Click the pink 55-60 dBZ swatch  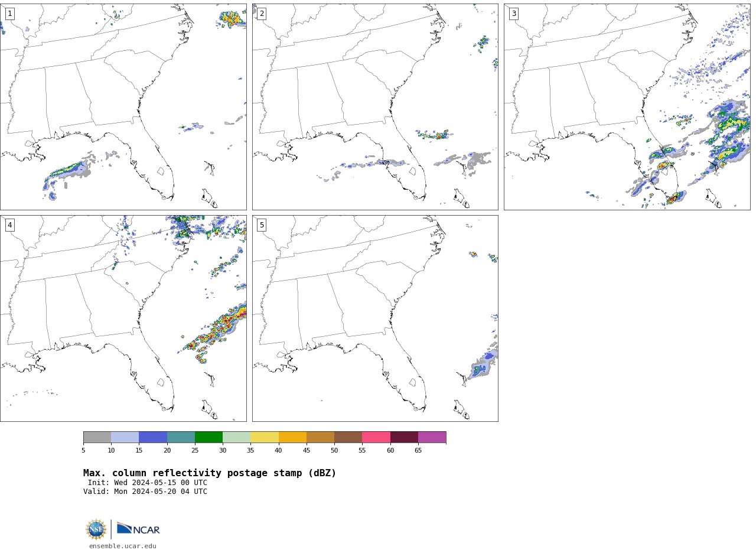click(376, 437)
